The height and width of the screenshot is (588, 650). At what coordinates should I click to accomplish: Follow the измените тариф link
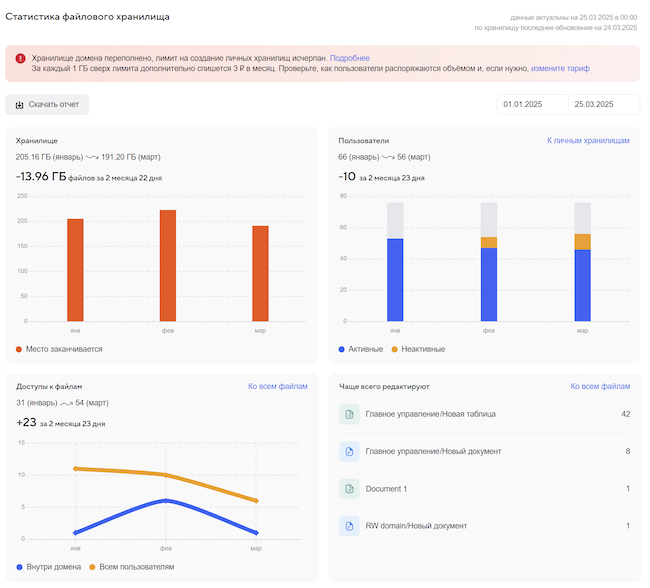[x=560, y=69]
